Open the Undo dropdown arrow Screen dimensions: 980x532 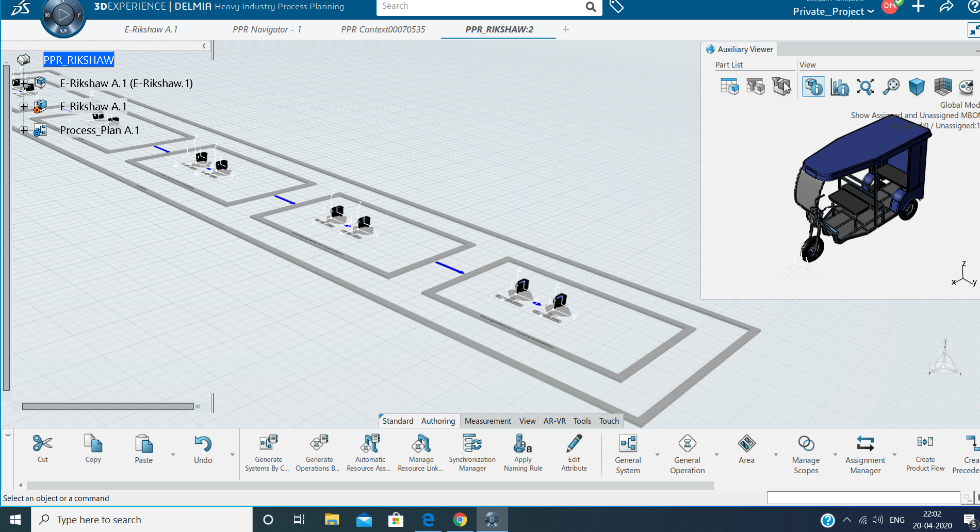tap(232, 455)
